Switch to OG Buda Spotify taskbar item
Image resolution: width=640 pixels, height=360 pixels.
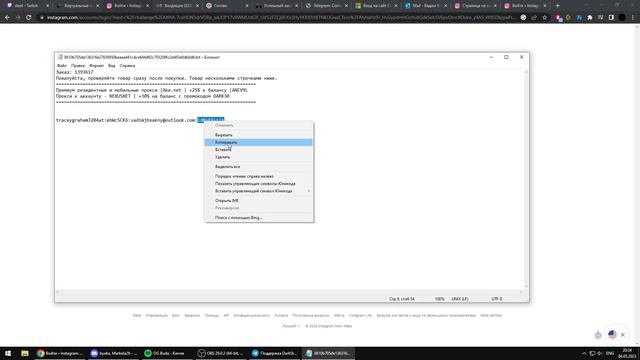(167, 353)
